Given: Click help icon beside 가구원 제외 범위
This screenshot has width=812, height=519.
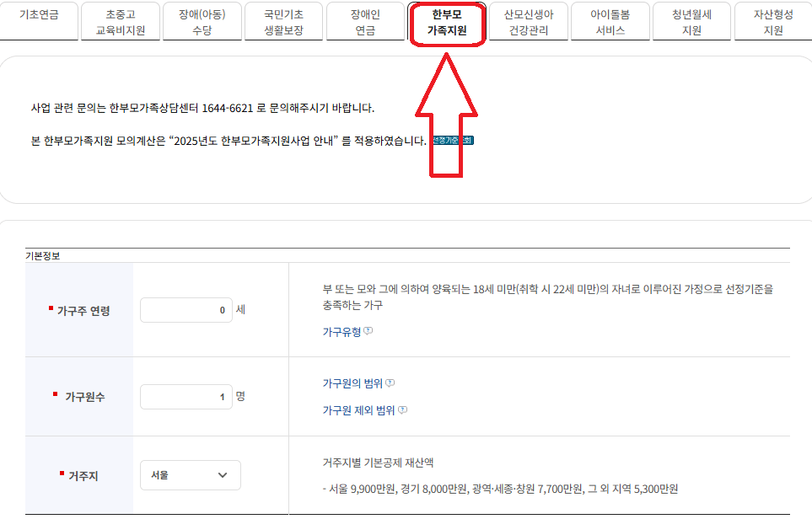Looking at the screenshot, I should pos(402,409).
